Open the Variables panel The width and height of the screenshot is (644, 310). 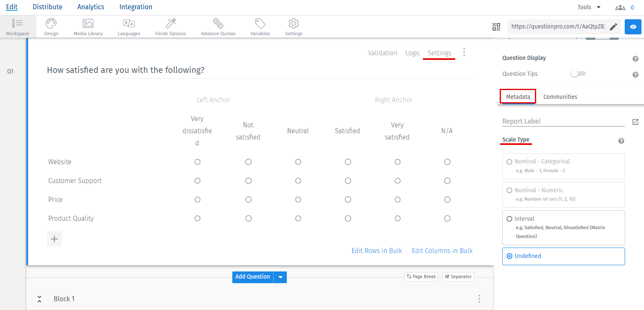point(260,26)
